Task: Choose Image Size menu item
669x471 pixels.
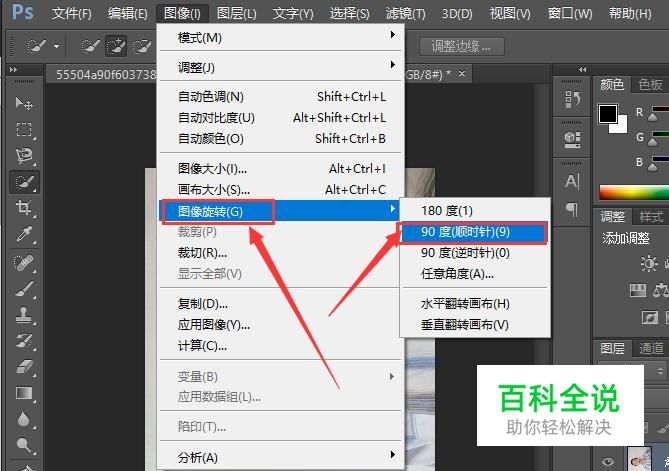Action: [x=280, y=169]
